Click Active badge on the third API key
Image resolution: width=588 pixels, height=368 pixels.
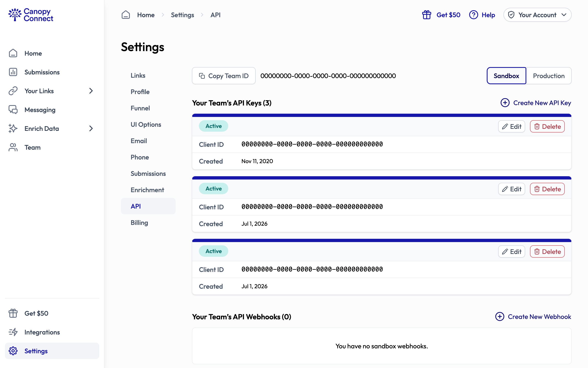point(214,251)
